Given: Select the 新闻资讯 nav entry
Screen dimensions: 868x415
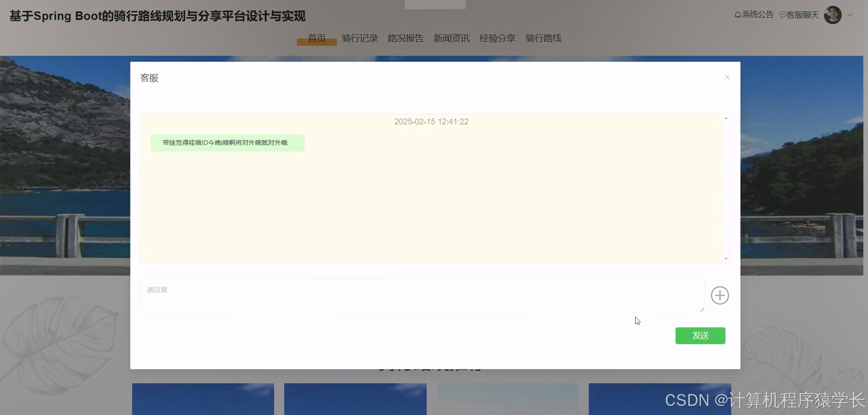Looking at the screenshot, I should click(x=451, y=39).
